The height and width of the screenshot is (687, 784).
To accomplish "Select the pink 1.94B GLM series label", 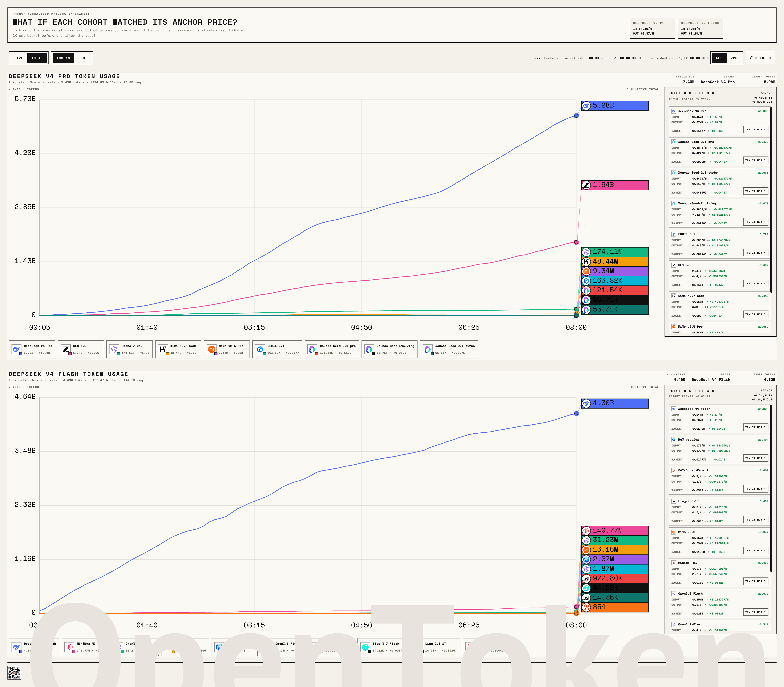I will (615, 185).
